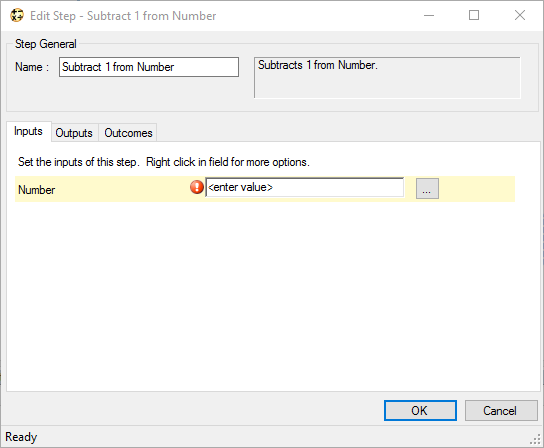Click the Step General group label
The image size is (544, 448).
45,44
